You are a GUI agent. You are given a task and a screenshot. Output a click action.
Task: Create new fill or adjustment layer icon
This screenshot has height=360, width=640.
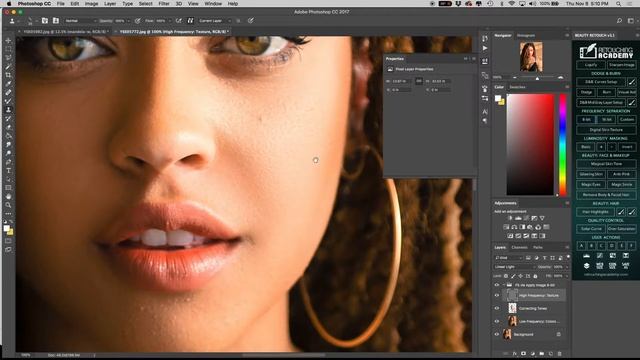tap(533, 353)
